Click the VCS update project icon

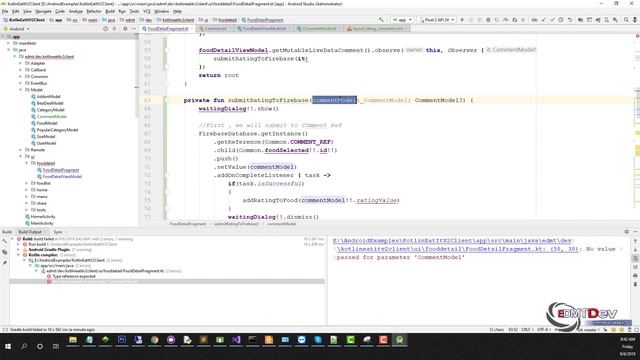[543, 20]
